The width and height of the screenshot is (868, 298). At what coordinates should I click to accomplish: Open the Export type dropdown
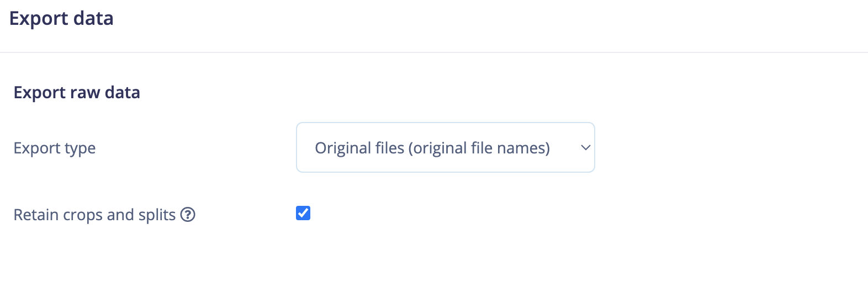(x=446, y=147)
